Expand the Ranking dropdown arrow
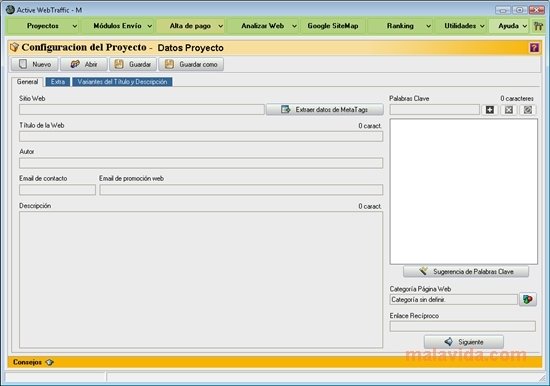The image size is (550, 386). coord(428,26)
